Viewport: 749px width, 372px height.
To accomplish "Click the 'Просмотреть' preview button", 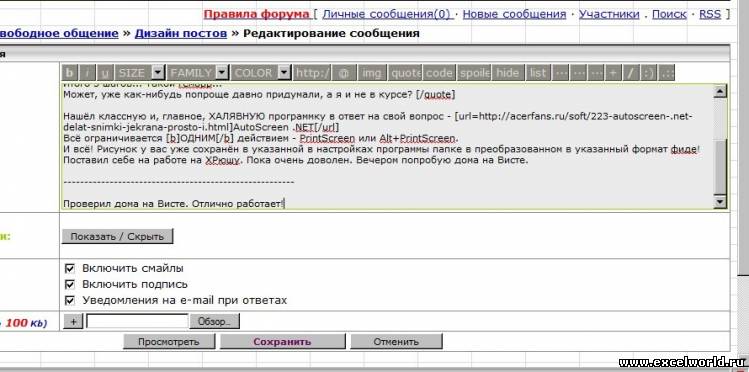I will pos(169,341).
